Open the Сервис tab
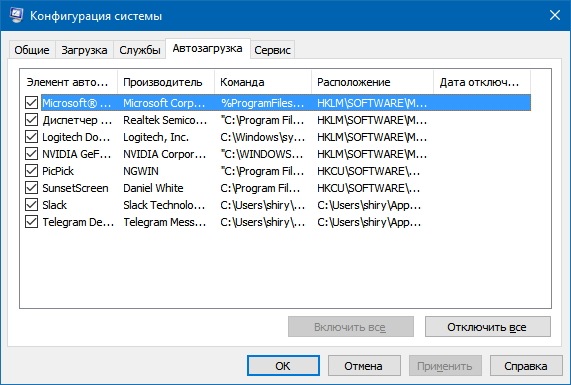Viewport: 571px width, 385px height. pyautogui.click(x=272, y=50)
